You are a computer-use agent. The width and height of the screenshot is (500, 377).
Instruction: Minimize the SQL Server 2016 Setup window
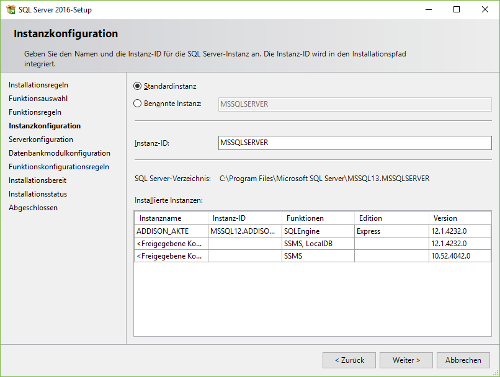point(429,9)
